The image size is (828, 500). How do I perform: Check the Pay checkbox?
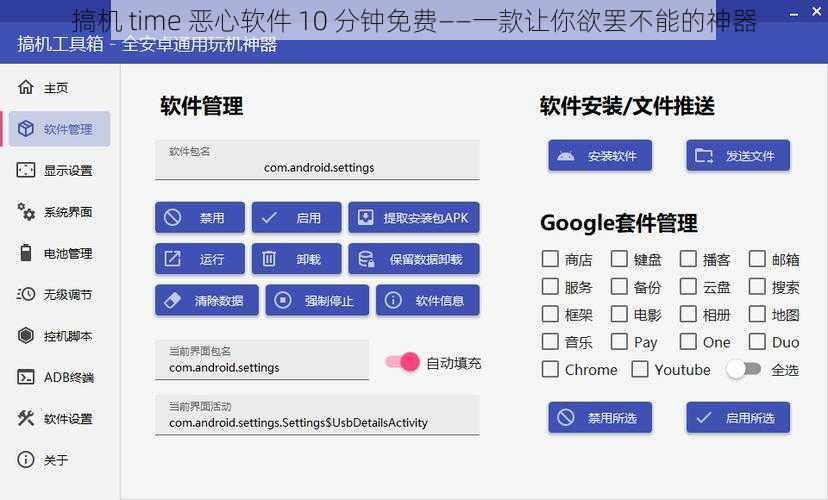coord(619,342)
